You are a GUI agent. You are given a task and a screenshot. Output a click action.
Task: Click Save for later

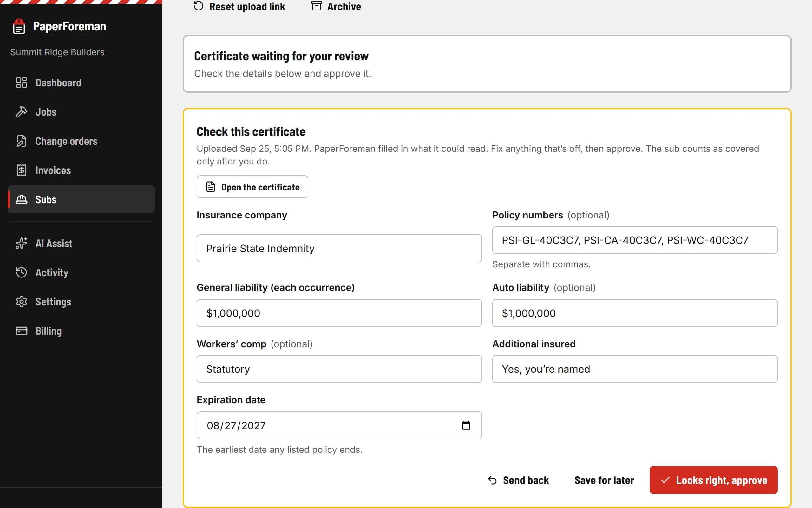click(x=604, y=480)
